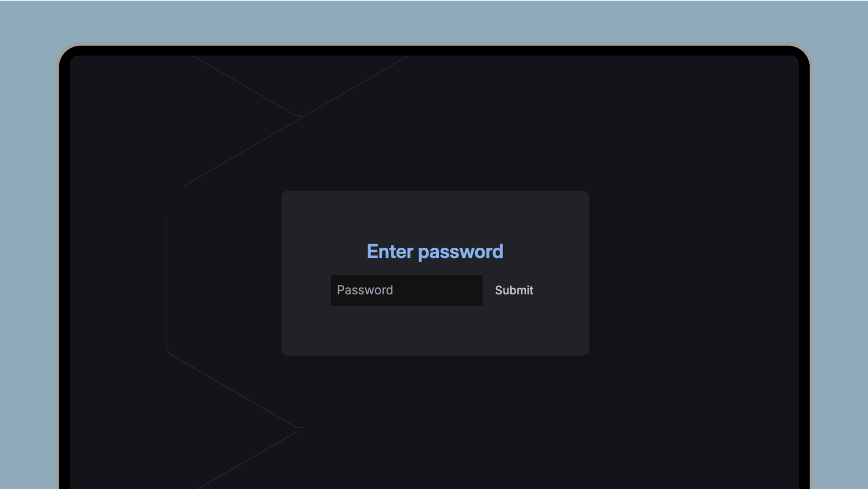Select the 'Enter password' heading text
The width and height of the screenshot is (868, 489).
tap(435, 252)
